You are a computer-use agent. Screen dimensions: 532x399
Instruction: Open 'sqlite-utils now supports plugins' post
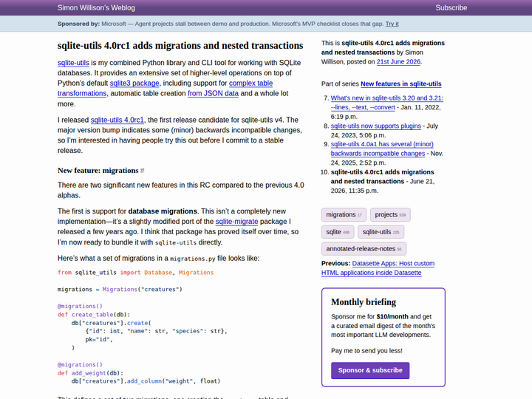(376, 126)
